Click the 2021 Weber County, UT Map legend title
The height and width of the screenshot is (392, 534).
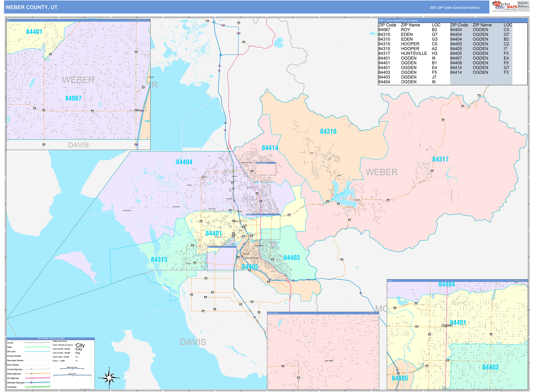(51, 339)
